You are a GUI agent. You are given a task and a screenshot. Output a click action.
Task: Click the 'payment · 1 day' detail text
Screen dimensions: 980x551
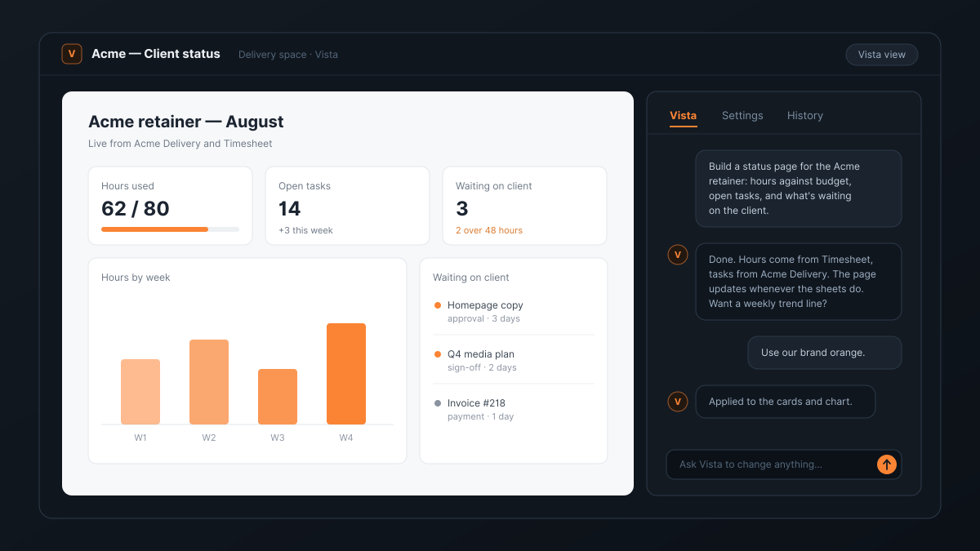coord(480,416)
